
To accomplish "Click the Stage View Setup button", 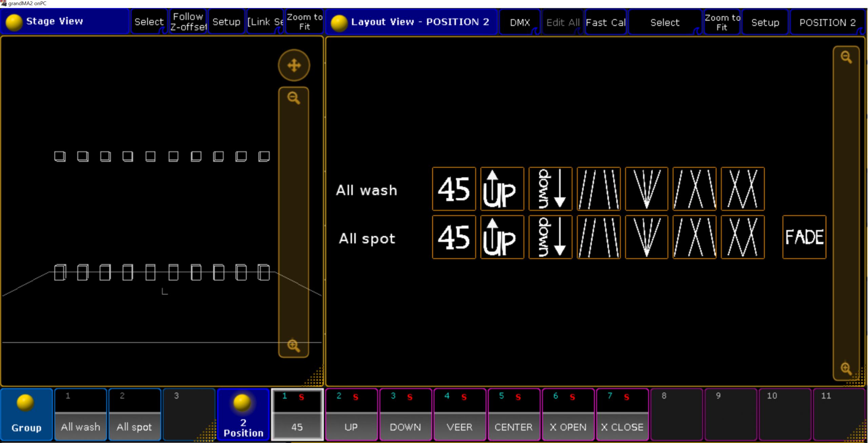I will [x=226, y=22].
